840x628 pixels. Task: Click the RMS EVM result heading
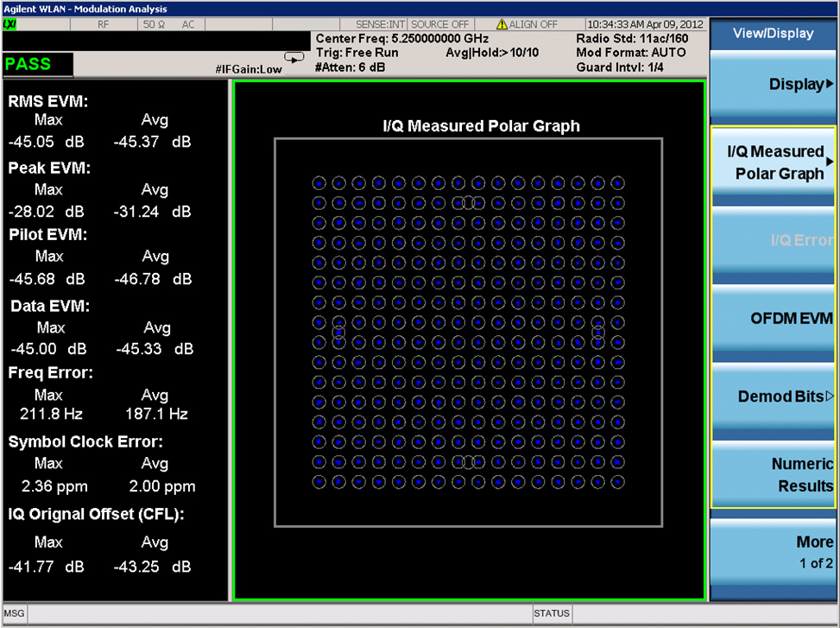[48, 102]
